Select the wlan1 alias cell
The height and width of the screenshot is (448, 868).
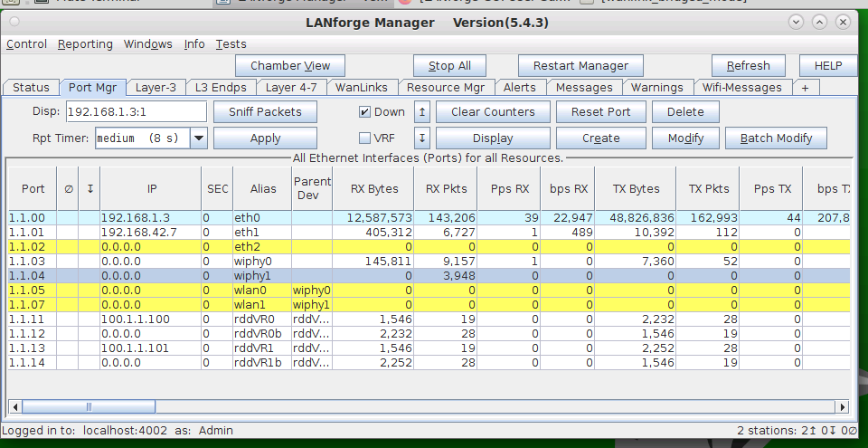click(262, 304)
